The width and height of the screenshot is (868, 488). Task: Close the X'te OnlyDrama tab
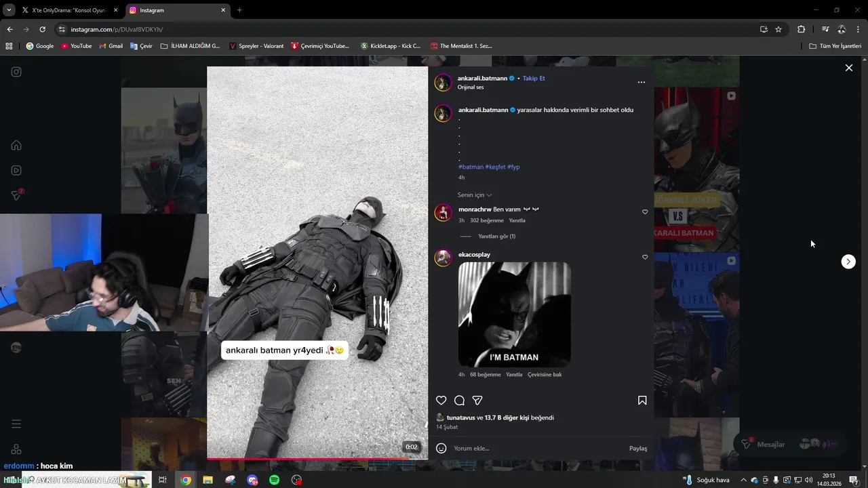(x=115, y=10)
